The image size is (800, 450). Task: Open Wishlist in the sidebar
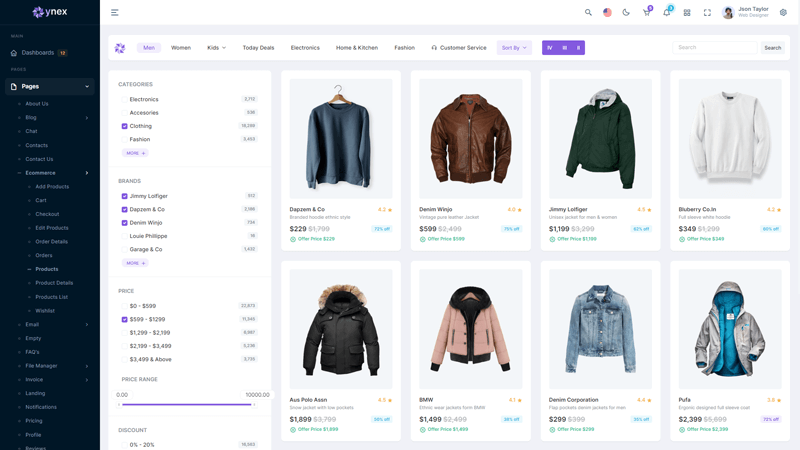[x=45, y=311]
